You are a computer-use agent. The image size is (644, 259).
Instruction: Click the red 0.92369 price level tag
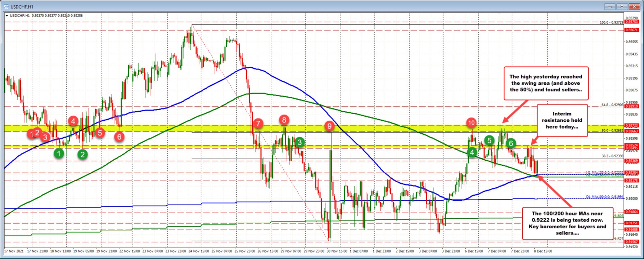coord(632,161)
